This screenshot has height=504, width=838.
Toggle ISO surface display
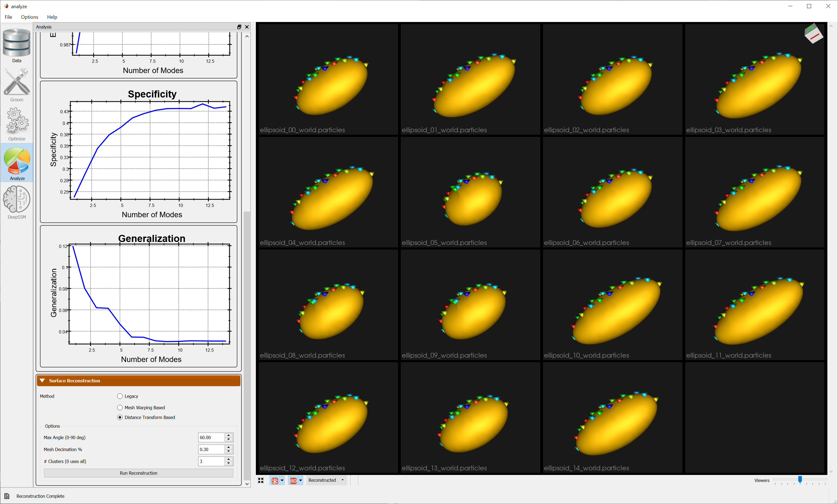tap(293, 480)
